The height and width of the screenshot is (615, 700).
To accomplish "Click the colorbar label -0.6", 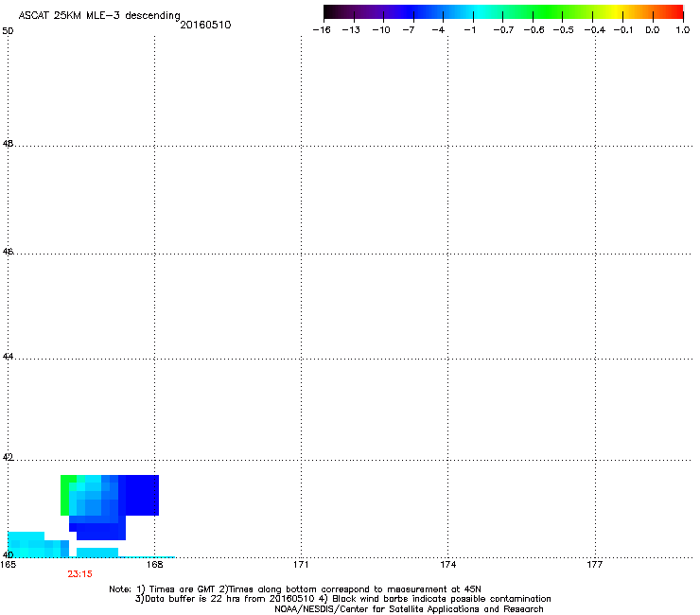I will [x=534, y=30].
